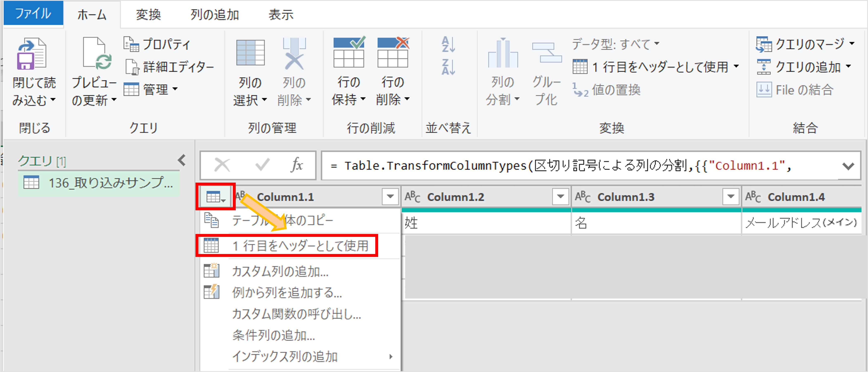Open the 詳細エディター advanced editor

[x=169, y=67]
